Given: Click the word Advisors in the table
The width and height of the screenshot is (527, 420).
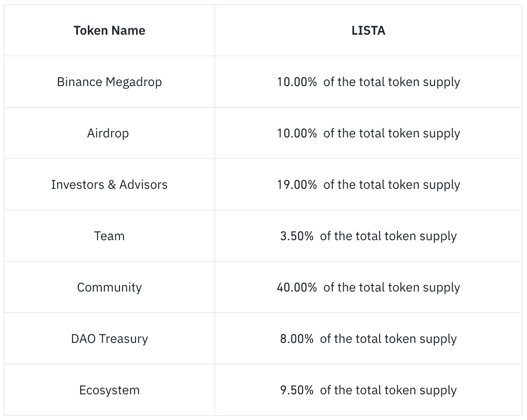Looking at the screenshot, I should click(x=144, y=185).
